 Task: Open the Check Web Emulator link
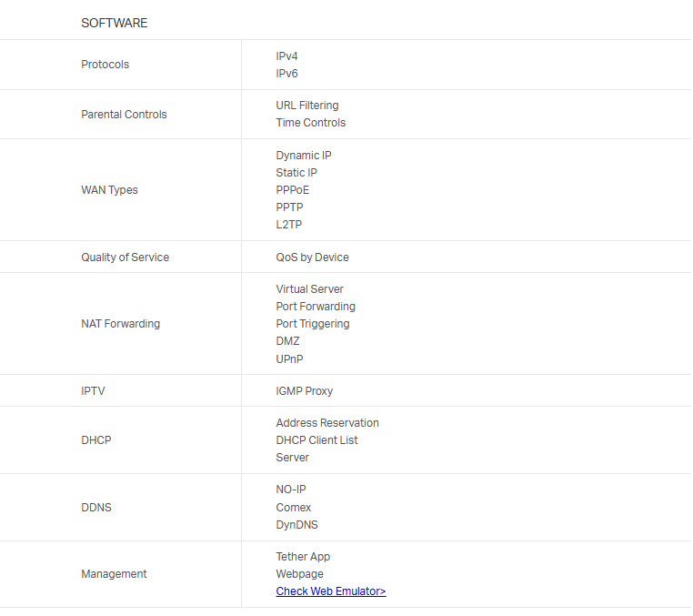click(x=330, y=591)
